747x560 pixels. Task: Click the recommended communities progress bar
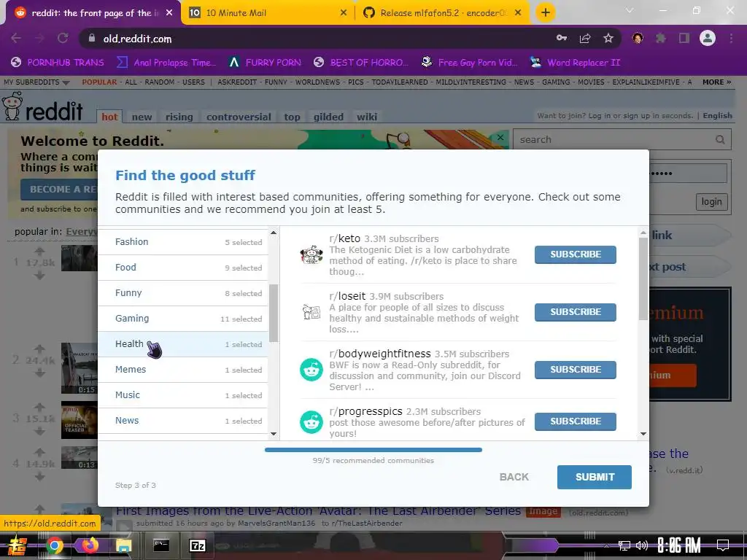pos(373,449)
